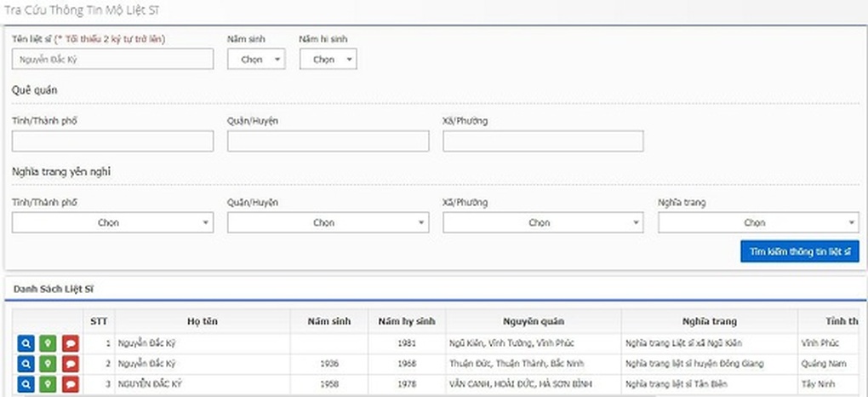The width and height of the screenshot is (868, 397).
Task: Click death year 1981 cell
Action: [x=407, y=344]
